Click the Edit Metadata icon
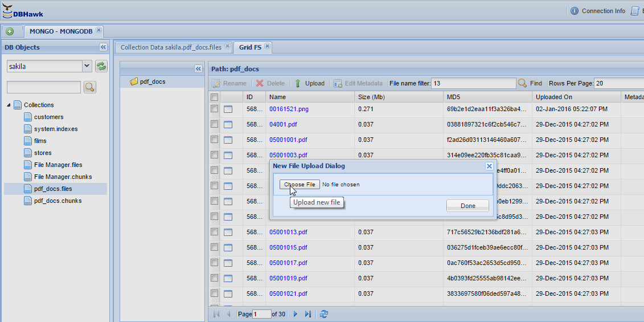This screenshot has height=322, width=644. click(x=338, y=83)
